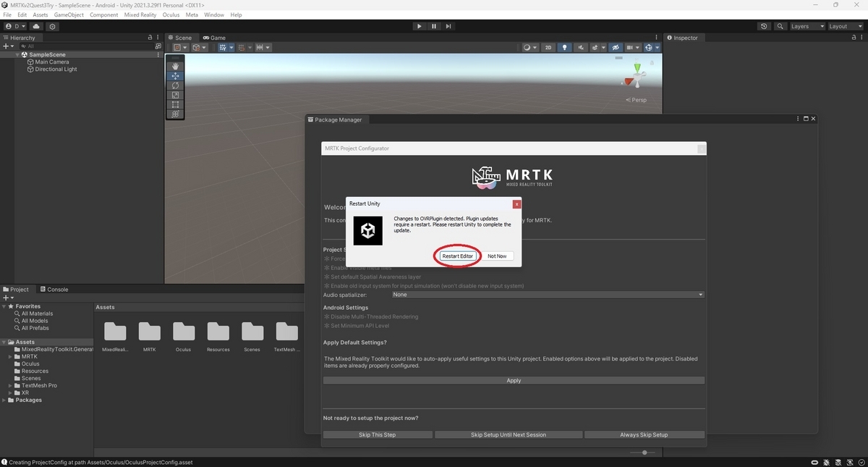Select the Rect transform tool

tap(174, 104)
